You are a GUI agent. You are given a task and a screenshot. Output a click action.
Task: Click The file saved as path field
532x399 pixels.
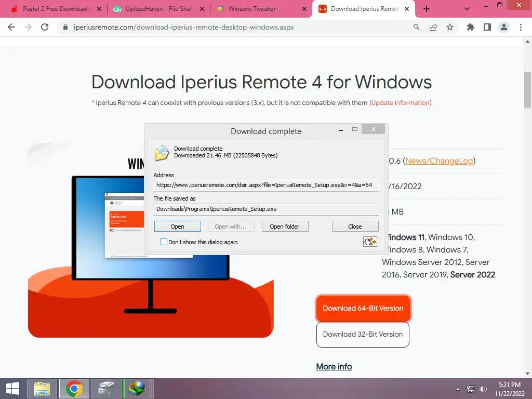coord(267,209)
